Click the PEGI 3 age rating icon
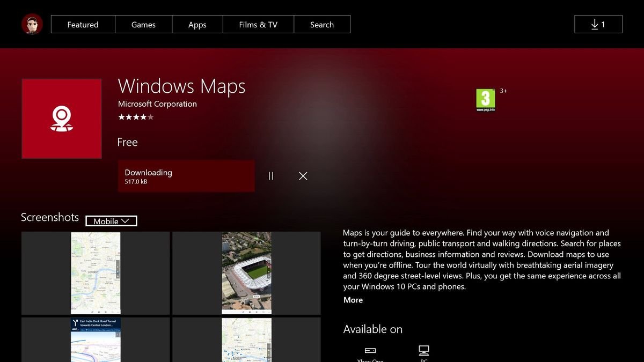Image resolution: width=644 pixels, height=362 pixels. (x=485, y=100)
